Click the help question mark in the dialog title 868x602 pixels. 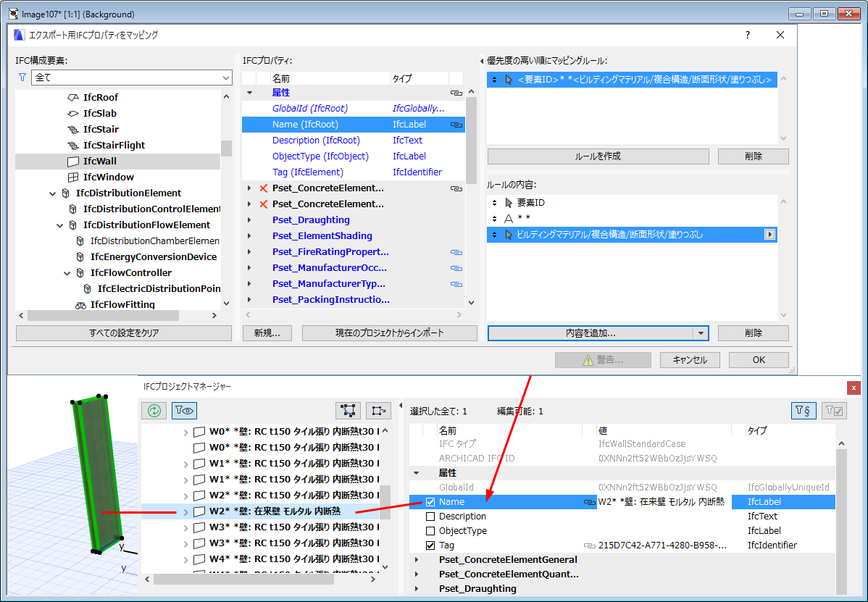pyautogui.click(x=747, y=35)
